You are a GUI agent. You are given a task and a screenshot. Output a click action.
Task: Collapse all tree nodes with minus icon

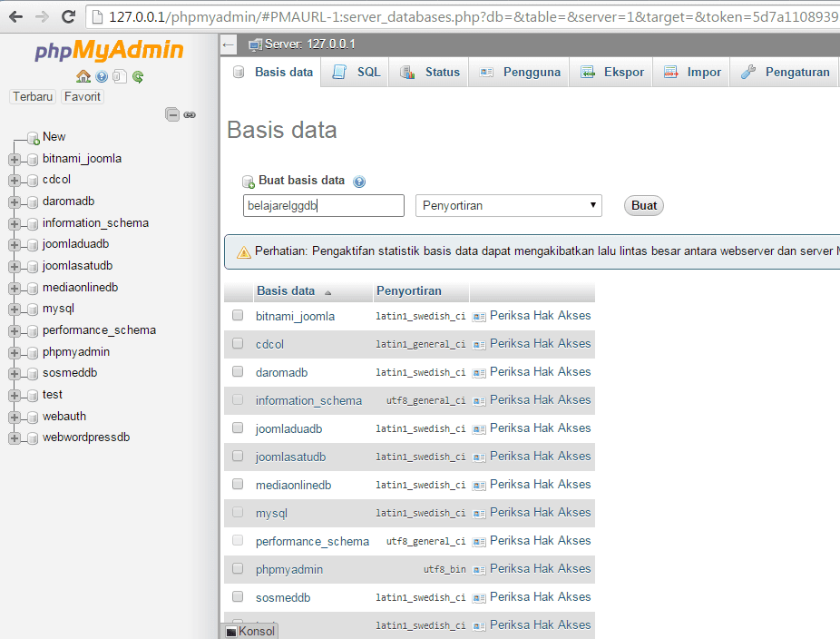(172, 114)
